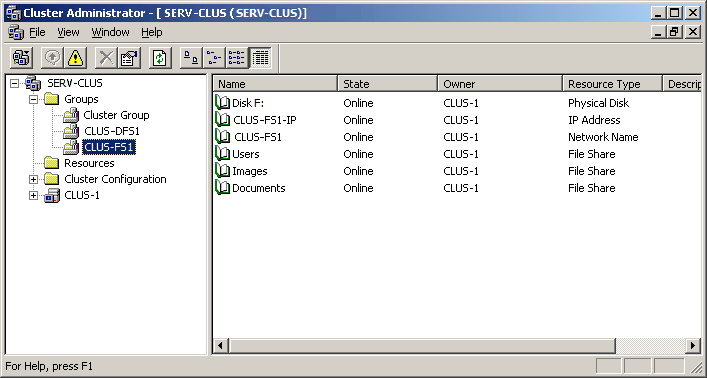The height and width of the screenshot is (378, 707).
Task: Sort by the Owner column header
Action: [500, 84]
